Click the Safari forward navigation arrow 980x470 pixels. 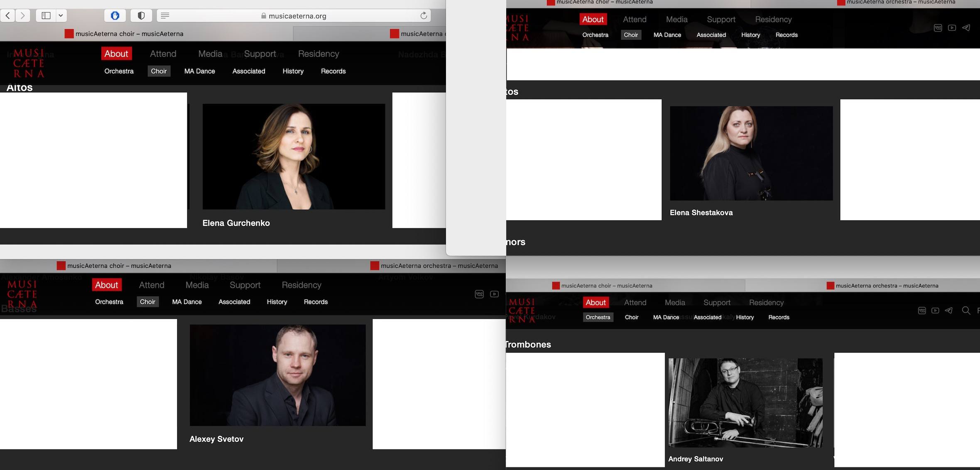pos(23,16)
